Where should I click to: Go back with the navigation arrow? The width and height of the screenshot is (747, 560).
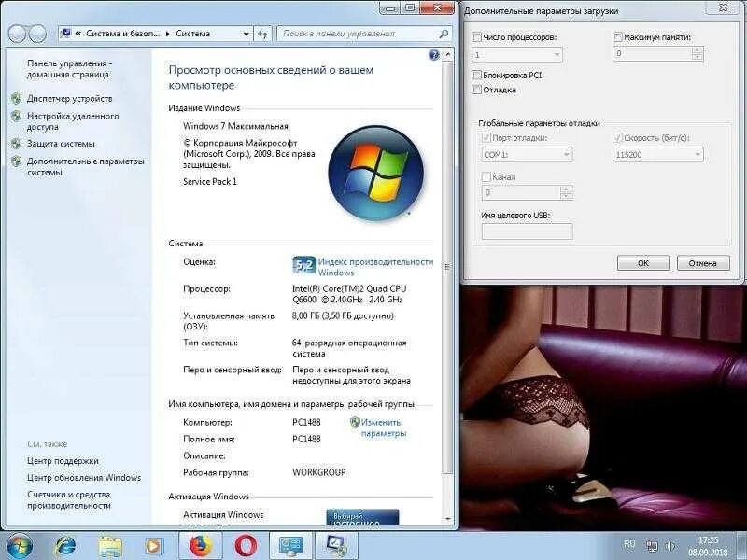(17, 34)
